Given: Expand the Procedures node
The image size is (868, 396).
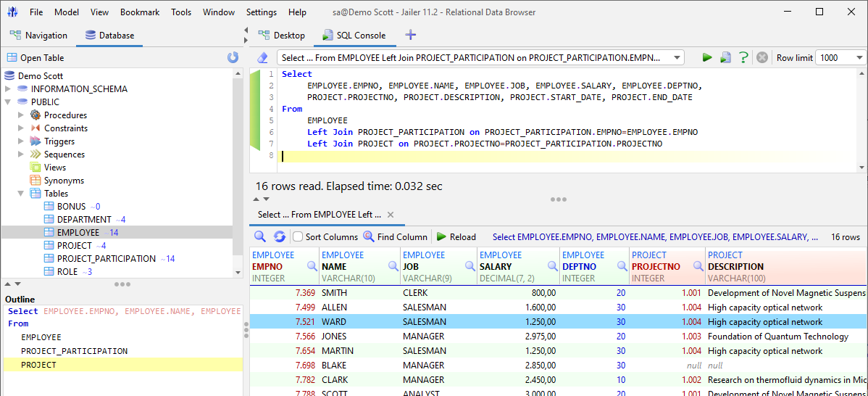Looking at the screenshot, I should point(21,115).
